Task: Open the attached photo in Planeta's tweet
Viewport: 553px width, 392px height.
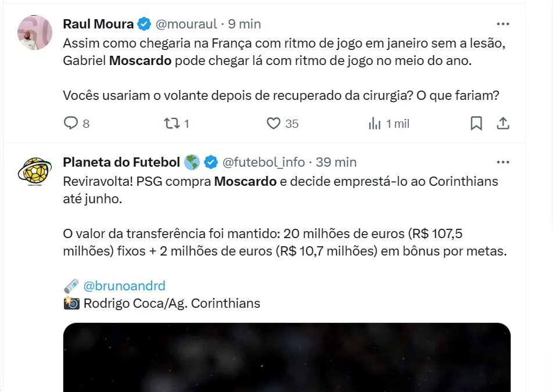Action: (287, 357)
